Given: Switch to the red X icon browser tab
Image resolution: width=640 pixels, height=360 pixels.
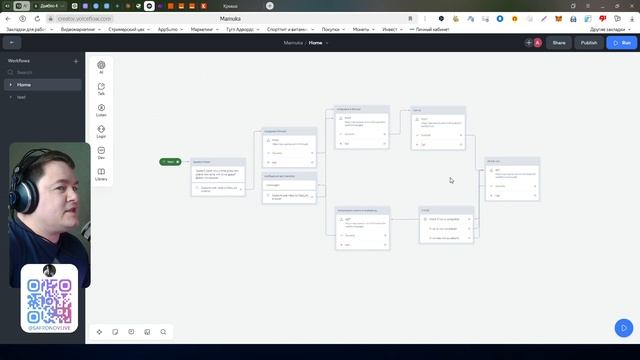Looking at the screenshot, I should (203, 6).
